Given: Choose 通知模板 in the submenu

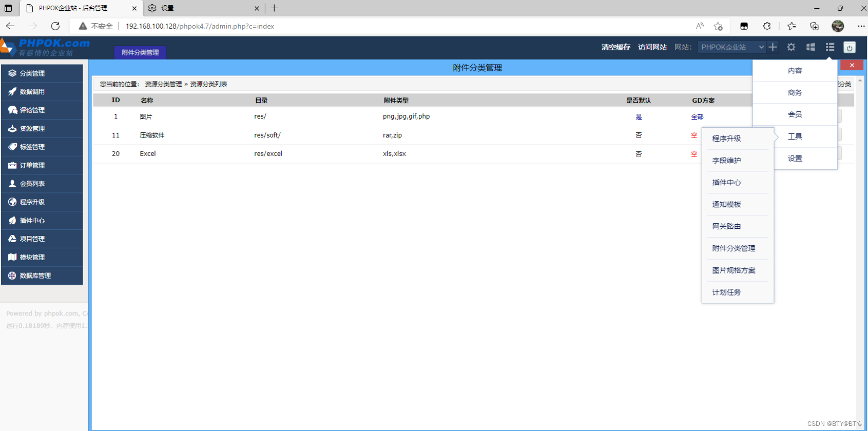Looking at the screenshot, I should [738, 205].
